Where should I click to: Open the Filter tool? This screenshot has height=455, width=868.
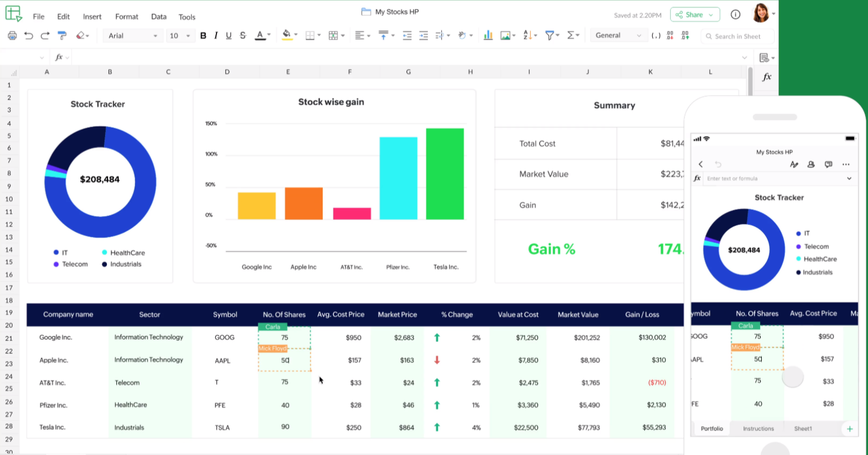pyautogui.click(x=549, y=36)
